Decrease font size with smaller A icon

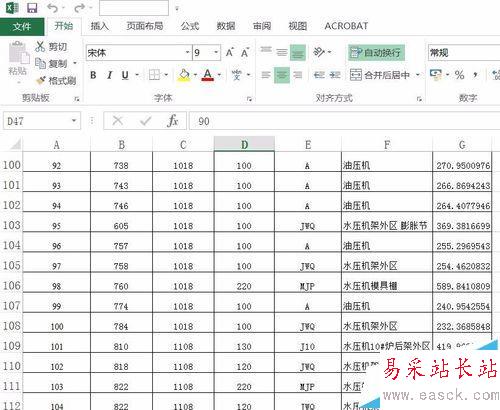pos(245,53)
